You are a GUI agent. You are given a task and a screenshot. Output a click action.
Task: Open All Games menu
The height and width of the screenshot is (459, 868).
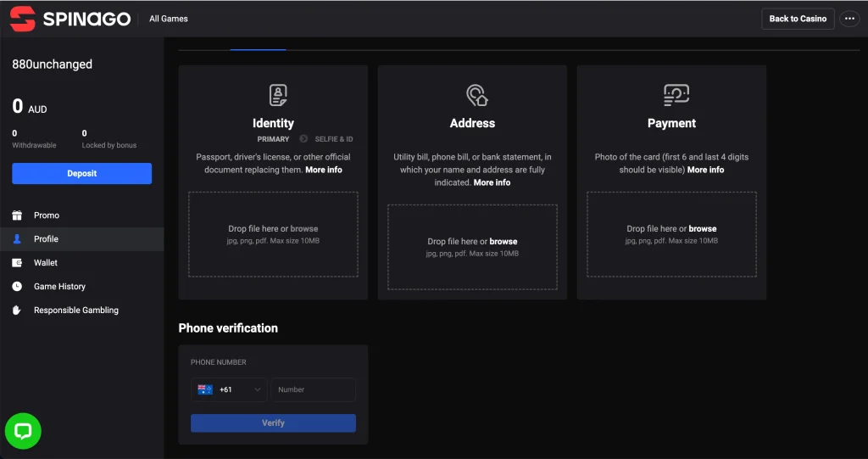coord(169,19)
